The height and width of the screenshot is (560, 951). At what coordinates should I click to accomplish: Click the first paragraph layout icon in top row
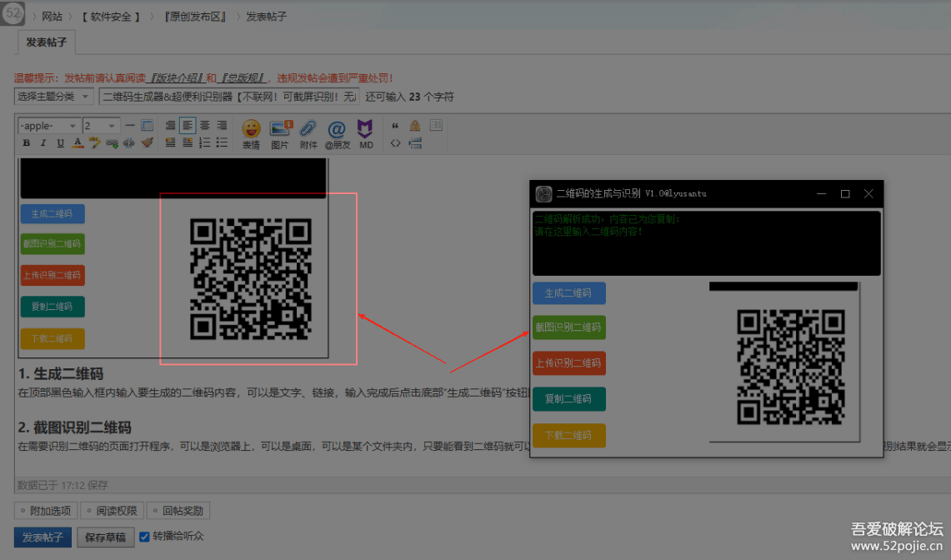coord(170,126)
